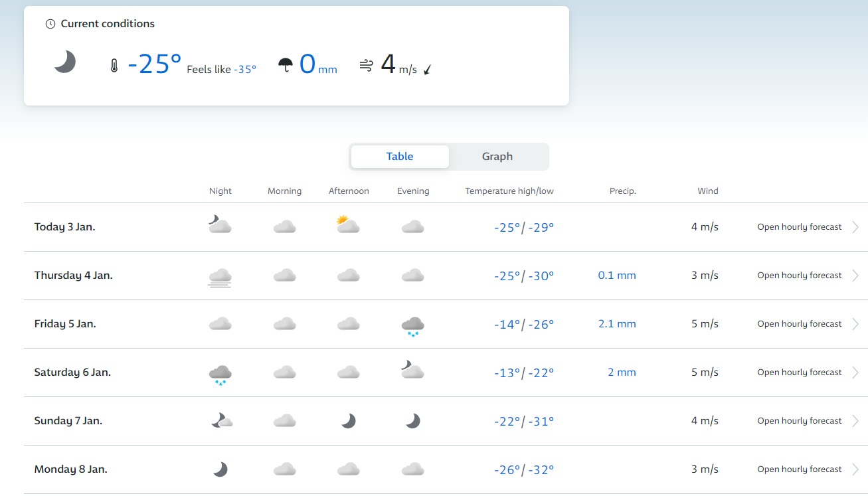The height and width of the screenshot is (496, 868).
Task: Click the Current conditions heading
Action: 108,24
